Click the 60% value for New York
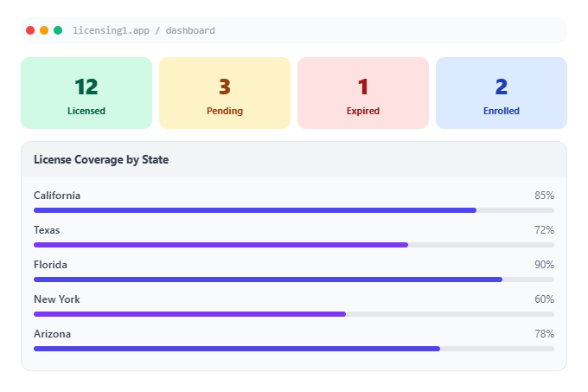 point(545,299)
